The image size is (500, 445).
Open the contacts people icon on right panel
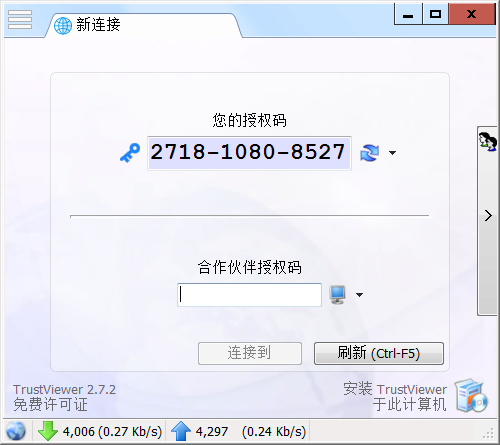point(487,141)
